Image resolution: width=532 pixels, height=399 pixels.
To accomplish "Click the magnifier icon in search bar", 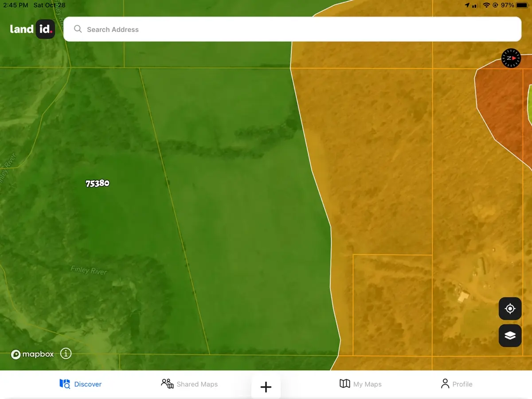I will 78,29.
